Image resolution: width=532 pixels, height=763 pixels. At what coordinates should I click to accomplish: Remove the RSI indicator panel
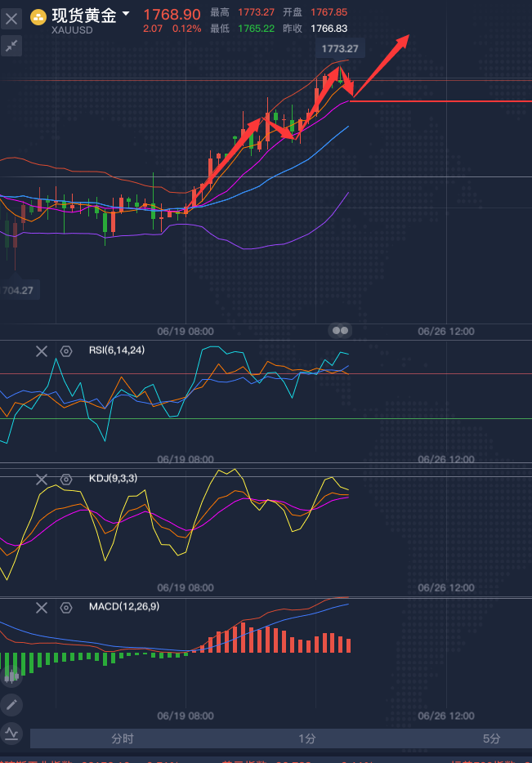tap(42, 351)
